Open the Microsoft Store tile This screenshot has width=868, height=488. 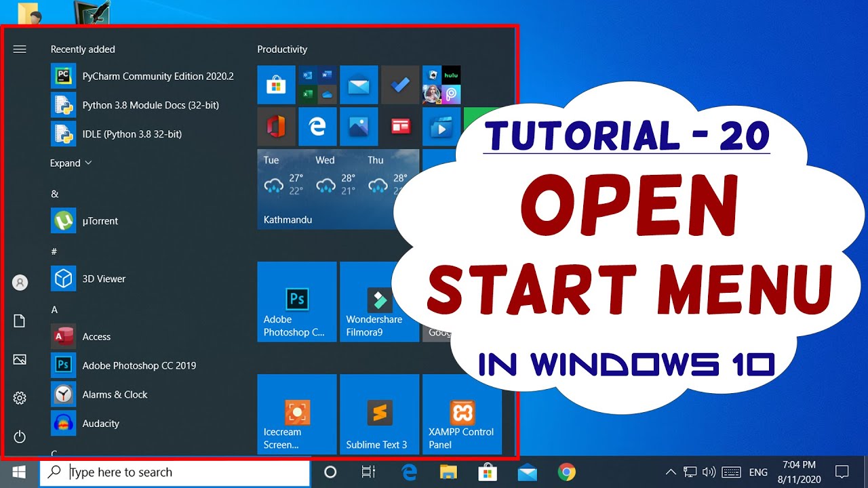pos(277,85)
